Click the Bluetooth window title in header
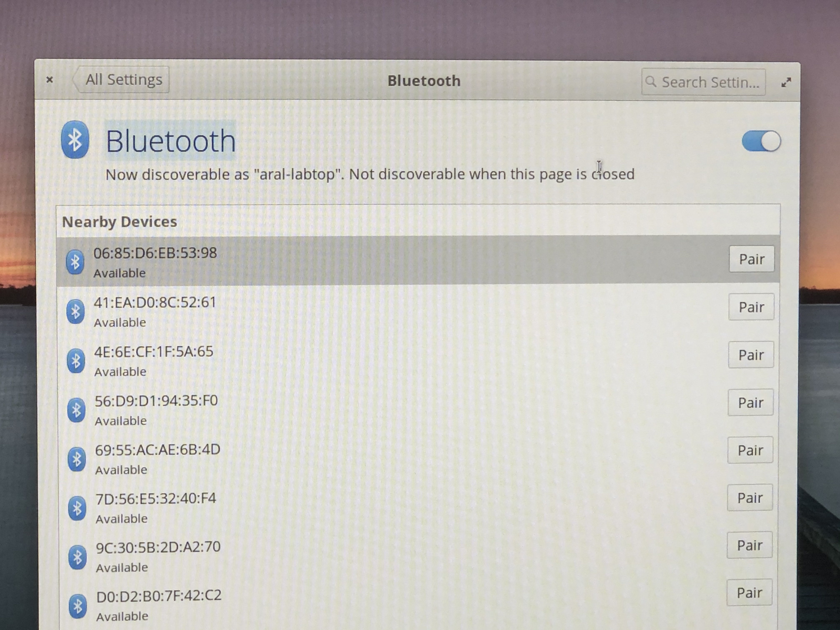The image size is (840, 630). [424, 81]
